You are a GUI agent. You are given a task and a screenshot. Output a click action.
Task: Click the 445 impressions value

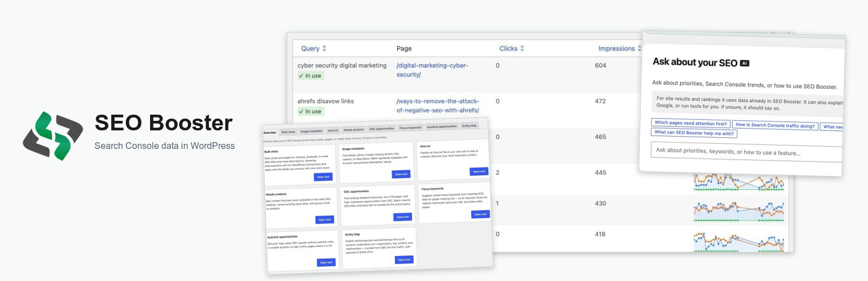coord(600,173)
